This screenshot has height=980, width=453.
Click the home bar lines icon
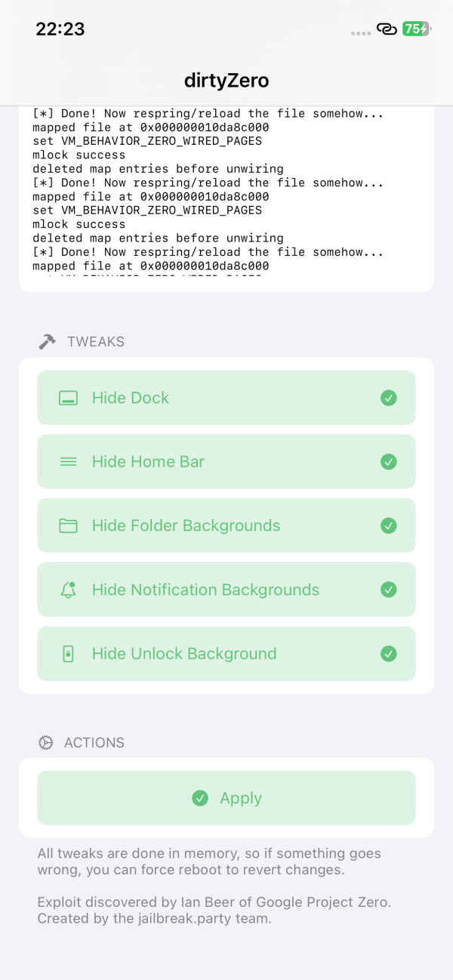click(x=68, y=462)
